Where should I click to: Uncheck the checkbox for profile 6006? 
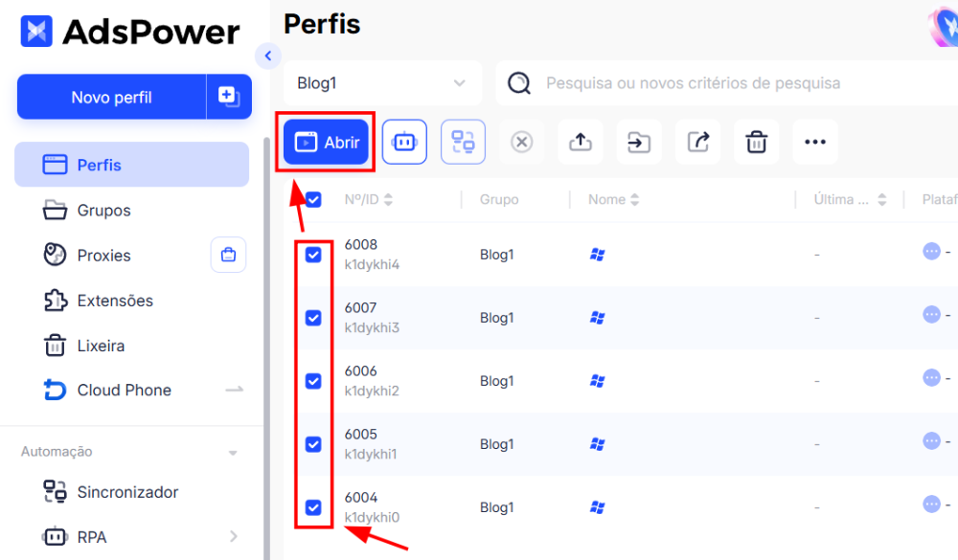pyautogui.click(x=313, y=381)
